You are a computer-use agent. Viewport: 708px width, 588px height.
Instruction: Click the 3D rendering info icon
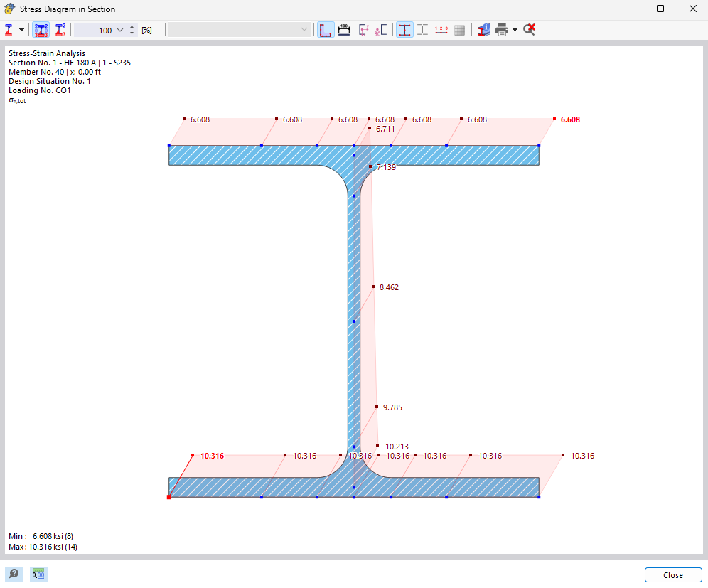[x=483, y=30]
